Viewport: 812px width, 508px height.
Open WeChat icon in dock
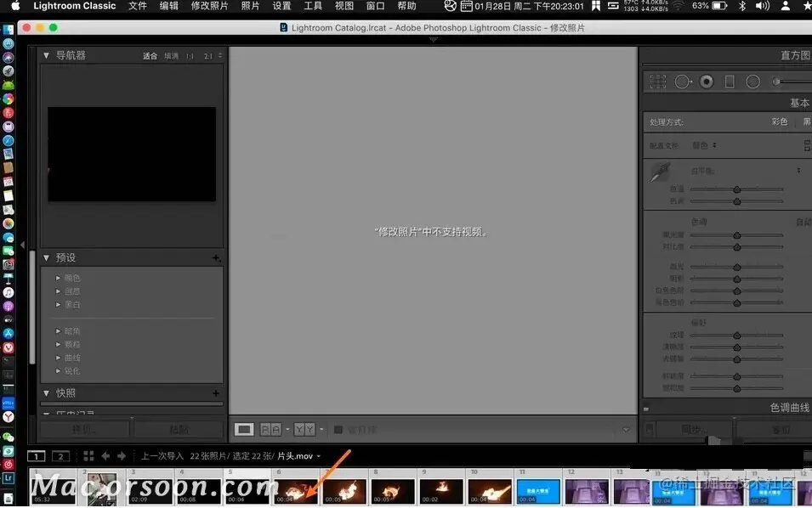click(x=9, y=437)
